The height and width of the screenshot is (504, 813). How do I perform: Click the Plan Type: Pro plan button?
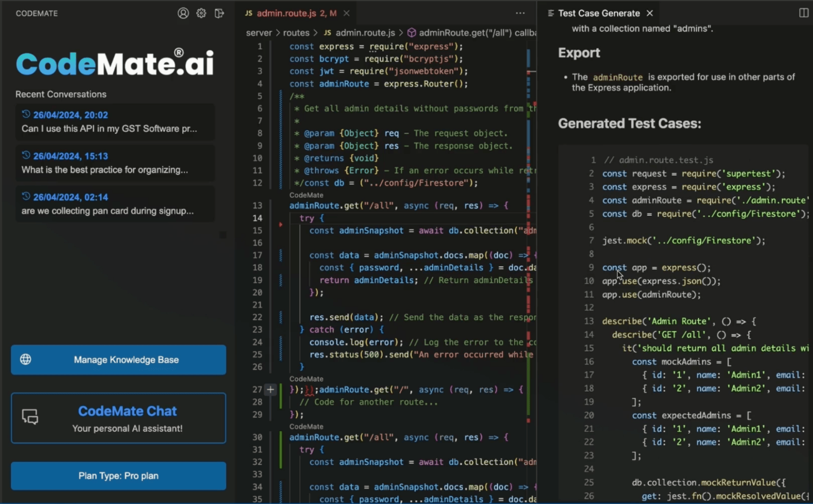click(118, 476)
